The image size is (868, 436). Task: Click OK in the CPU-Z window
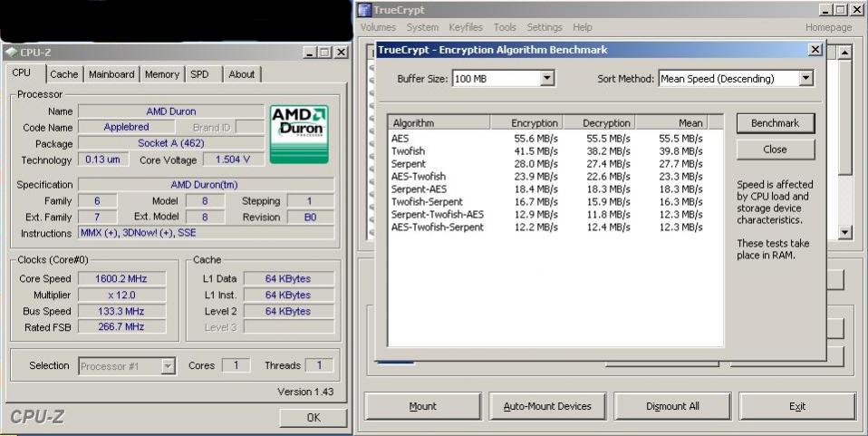coord(313,418)
